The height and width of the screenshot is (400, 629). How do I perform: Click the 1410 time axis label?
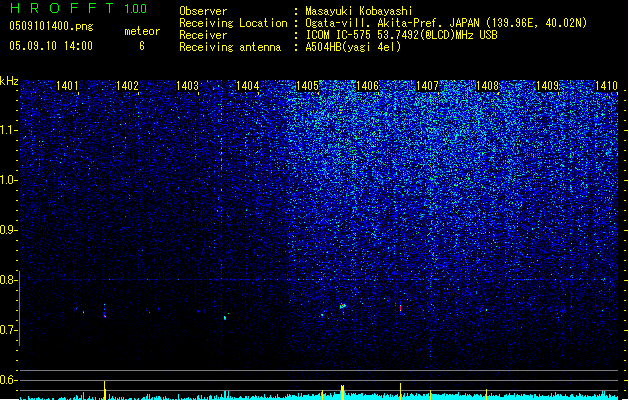point(606,86)
